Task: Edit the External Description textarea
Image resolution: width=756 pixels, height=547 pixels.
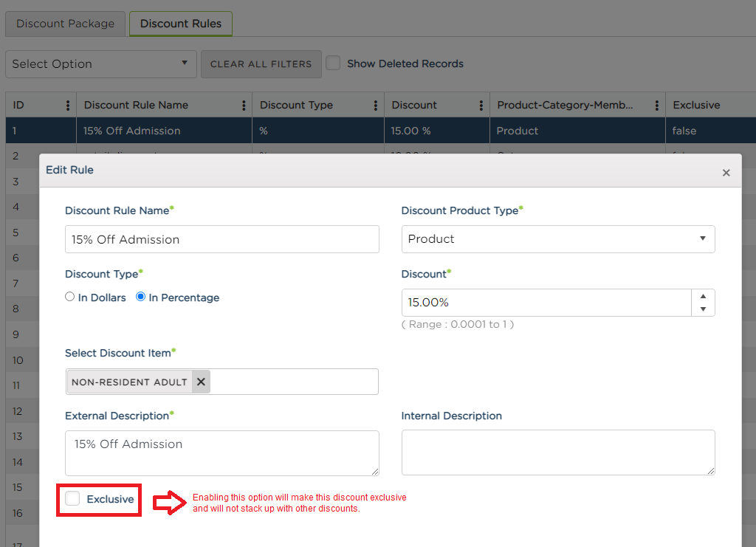Action: coord(221,453)
